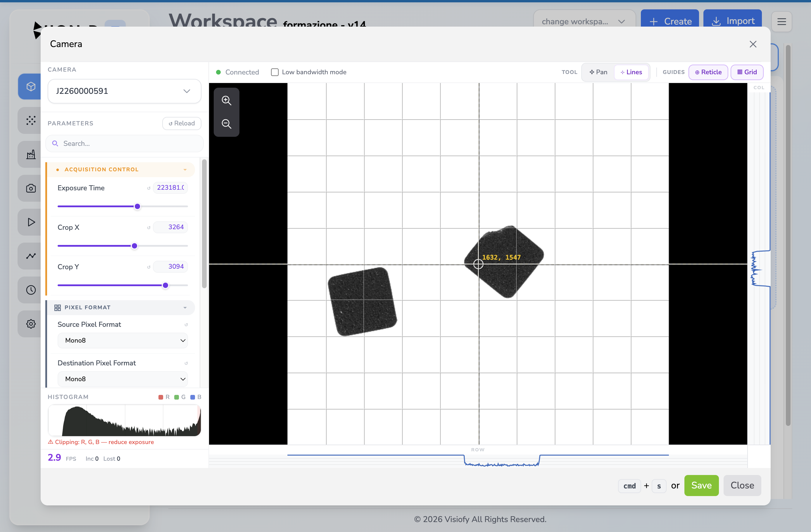The image size is (811, 532).
Task: Edit the Exposure Time value field
Action: point(170,188)
